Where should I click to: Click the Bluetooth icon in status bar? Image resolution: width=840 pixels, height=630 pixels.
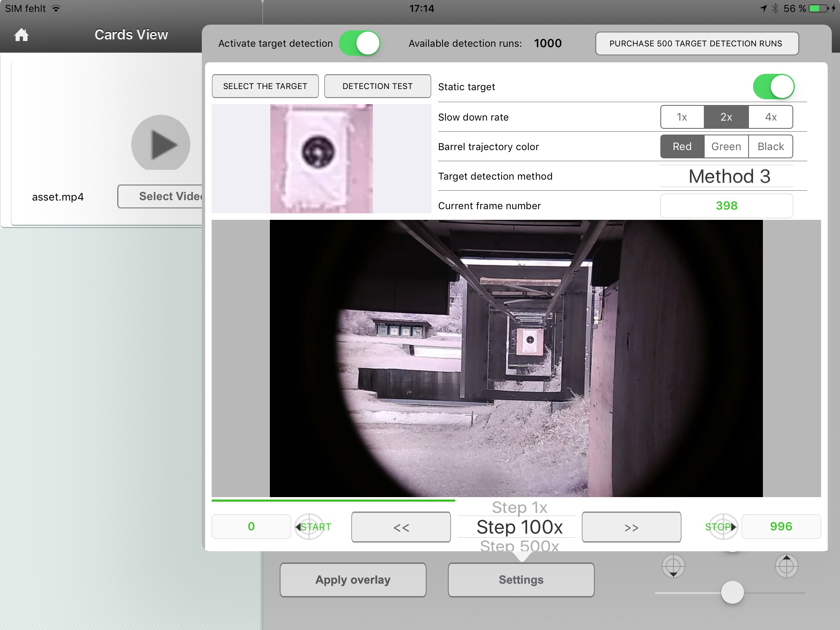[x=775, y=8]
